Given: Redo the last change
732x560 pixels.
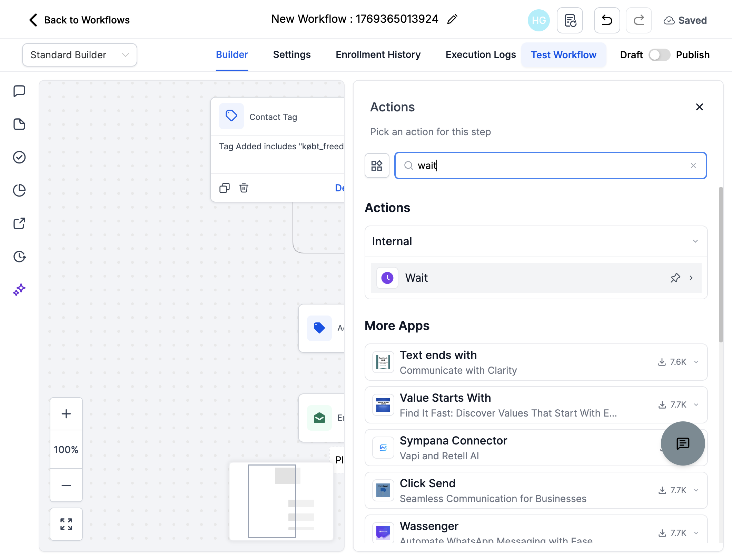Looking at the screenshot, I should click(x=639, y=20).
